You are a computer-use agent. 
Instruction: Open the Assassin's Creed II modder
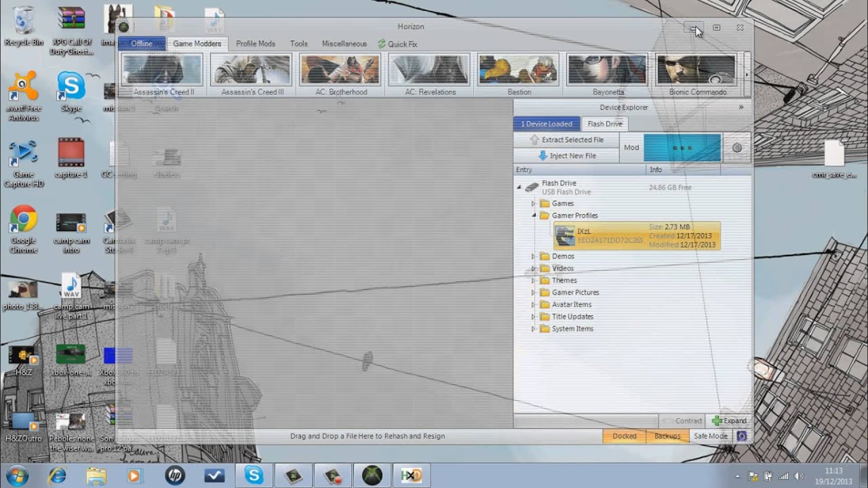click(x=163, y=75)
